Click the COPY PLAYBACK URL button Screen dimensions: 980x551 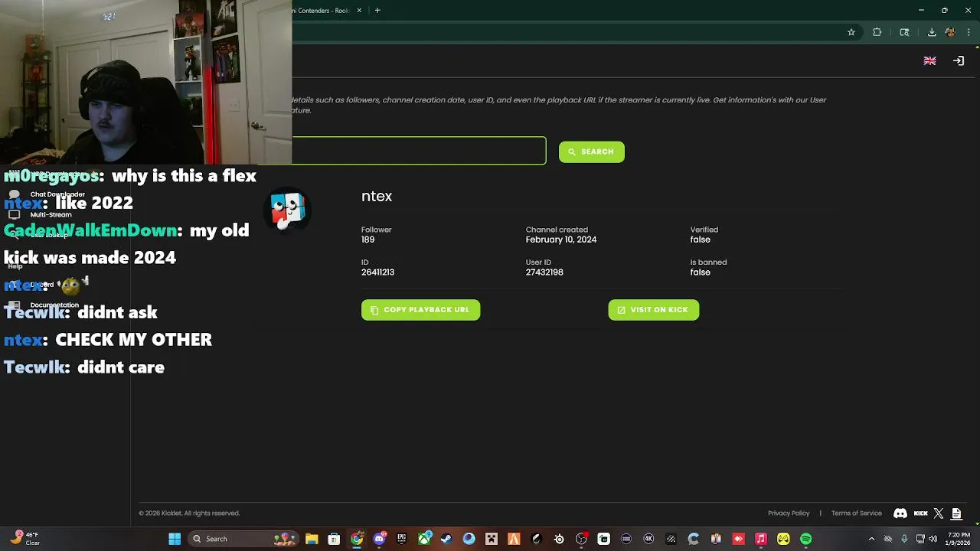pos(420,310)
